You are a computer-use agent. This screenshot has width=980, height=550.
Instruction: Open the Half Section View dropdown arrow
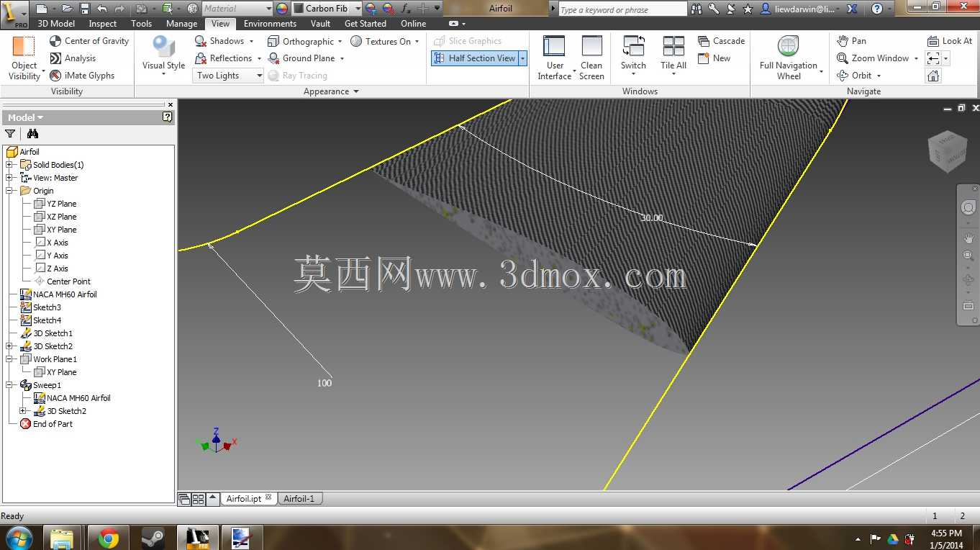[523, 58]
